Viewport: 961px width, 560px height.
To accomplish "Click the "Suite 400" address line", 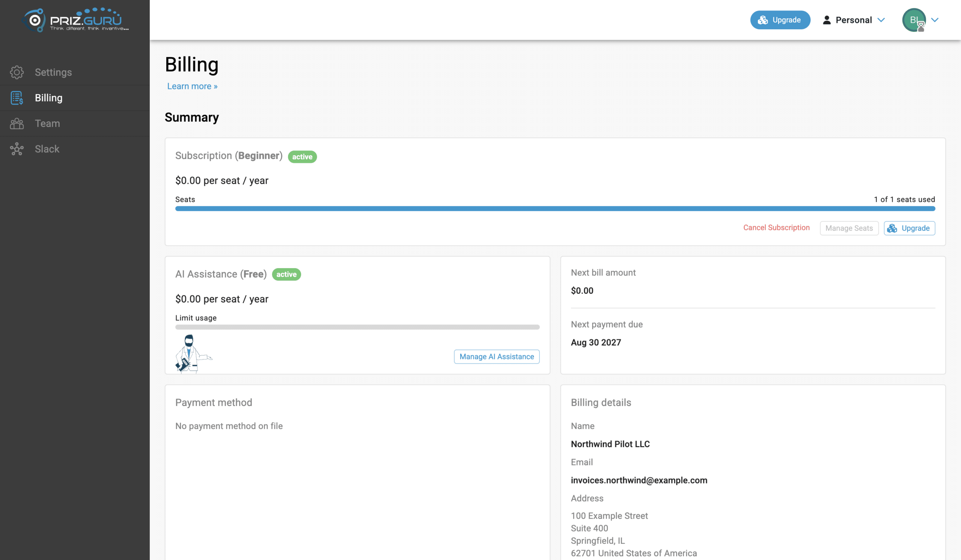I will (x=589, y=528).
